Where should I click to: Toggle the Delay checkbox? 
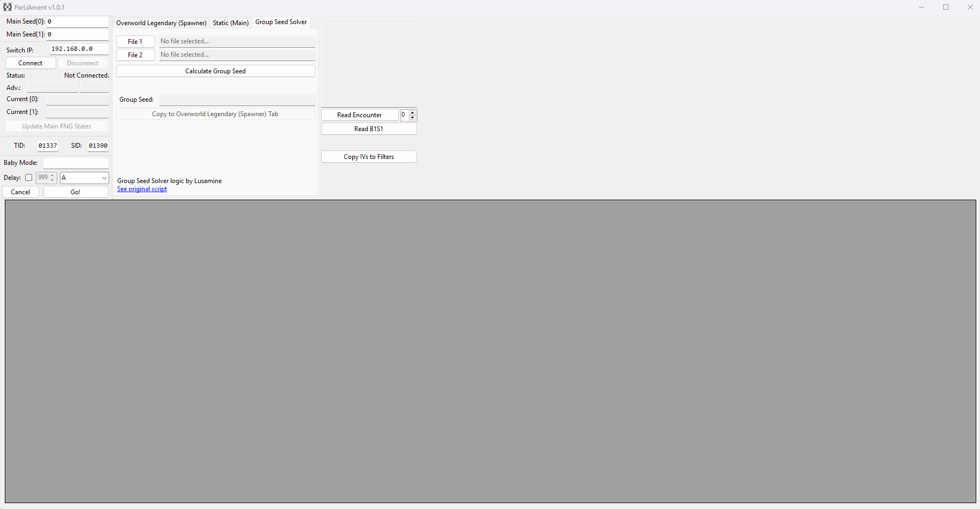click(29, 178)
